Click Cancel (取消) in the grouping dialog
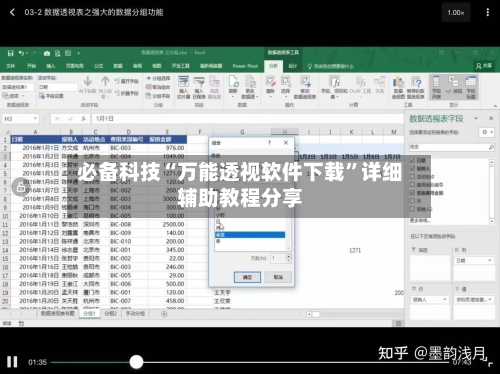Image resolution: width=500 pixels, height=374 pixels. pyautogui.click(x=278, y=277)
